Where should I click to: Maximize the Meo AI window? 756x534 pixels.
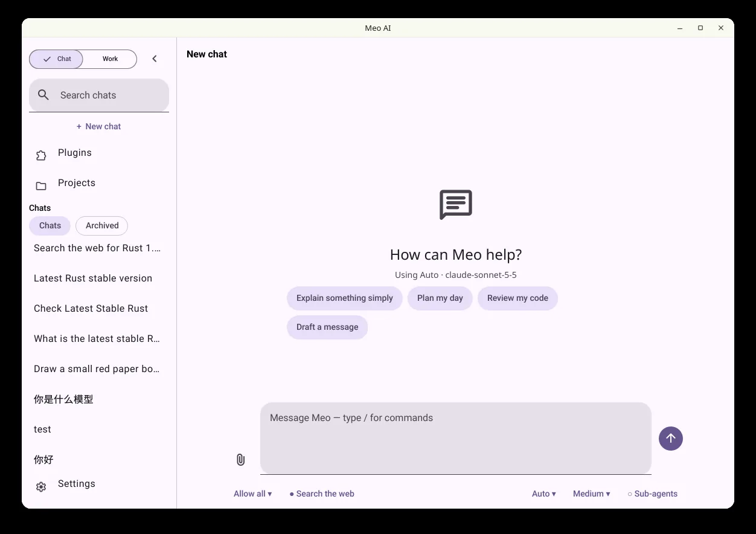[700, 28]
